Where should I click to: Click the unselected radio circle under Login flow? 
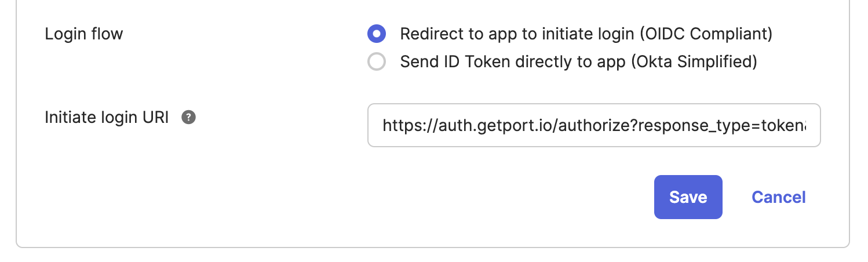point(377,61)
